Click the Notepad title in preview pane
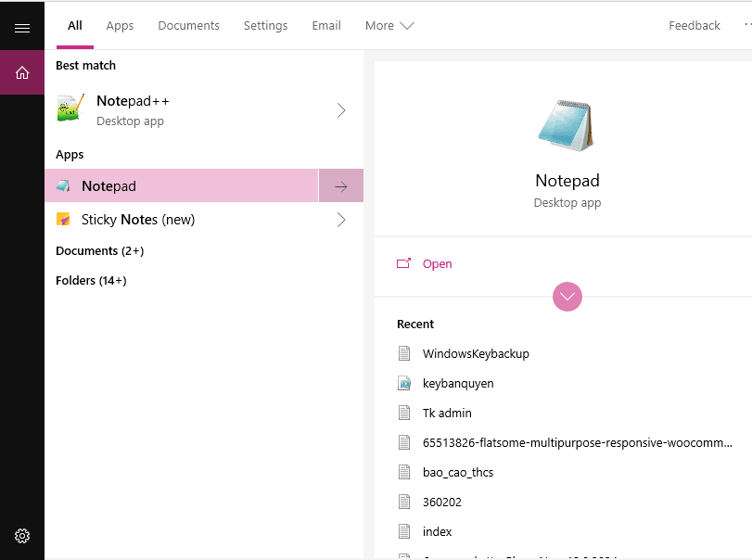This screenshot has width=752, height=560. (567, 181)
